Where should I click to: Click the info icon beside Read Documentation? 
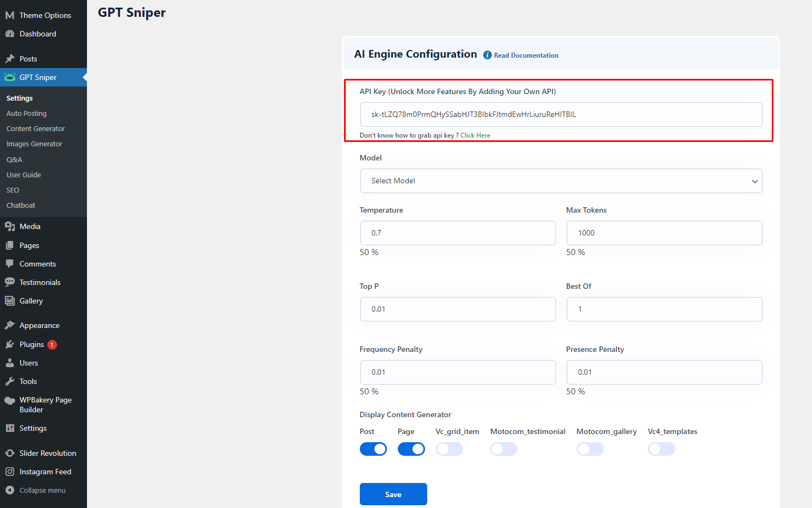coord(488,55)
